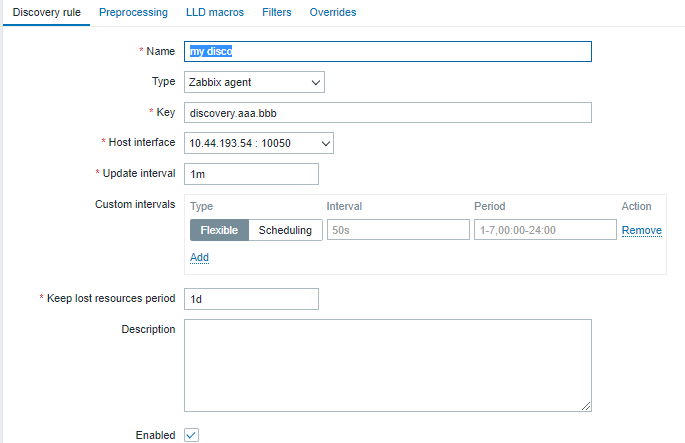Click the Host interface label
Screen dimensions: 685x443
pos(142,142)
